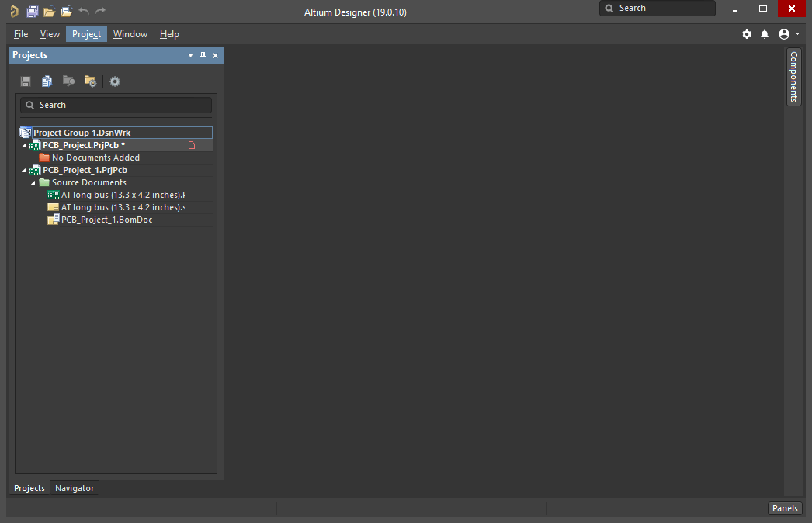This screenshot has height=523, width=812.
Task: Collapse PCB_Project_1.PrjPcb tree node
Action: [x=24, y=171]
